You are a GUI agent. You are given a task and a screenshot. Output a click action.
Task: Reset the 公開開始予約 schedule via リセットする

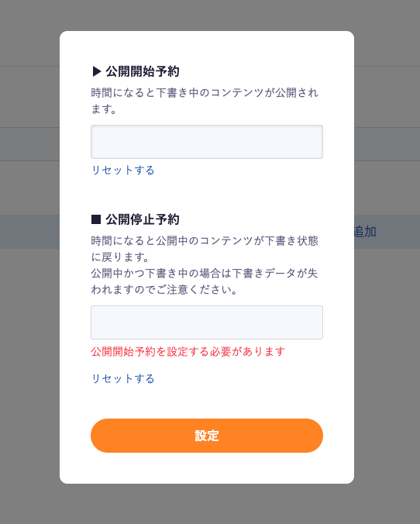click(x=122, y=170)
